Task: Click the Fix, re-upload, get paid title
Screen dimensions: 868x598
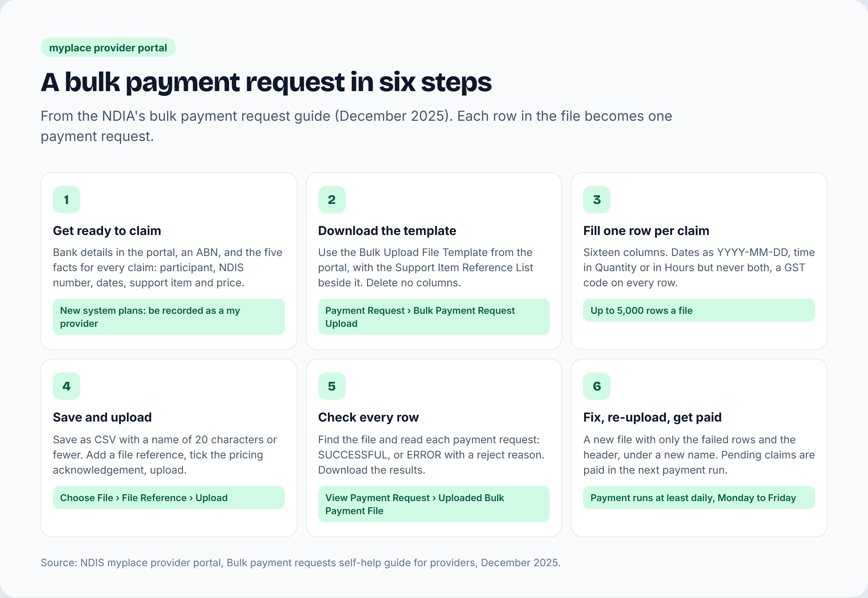Action: pyautogui.click(x=652, y=417)
